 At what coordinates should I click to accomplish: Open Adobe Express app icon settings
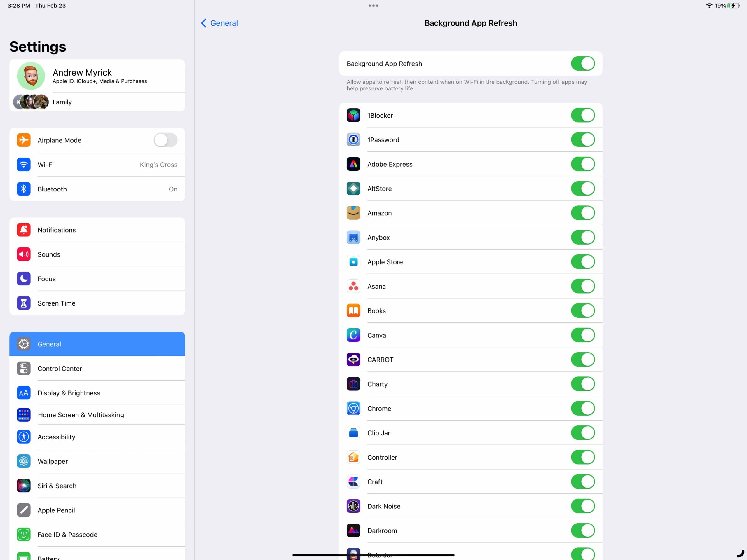pos(353,164)
